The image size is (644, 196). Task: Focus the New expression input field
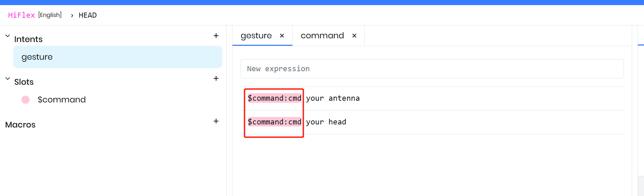coord(432,69)
